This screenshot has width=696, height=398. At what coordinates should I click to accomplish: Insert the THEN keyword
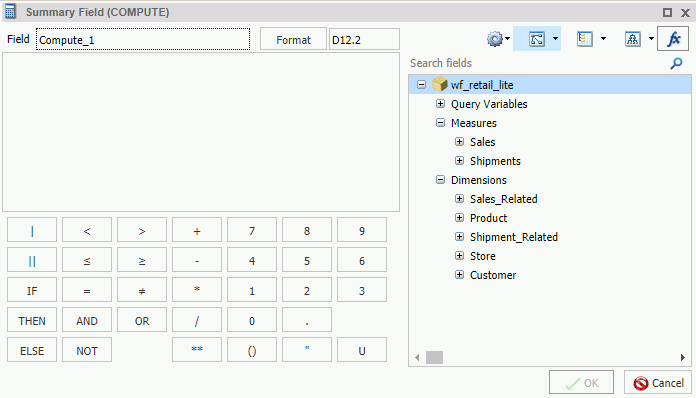[32, 320]
